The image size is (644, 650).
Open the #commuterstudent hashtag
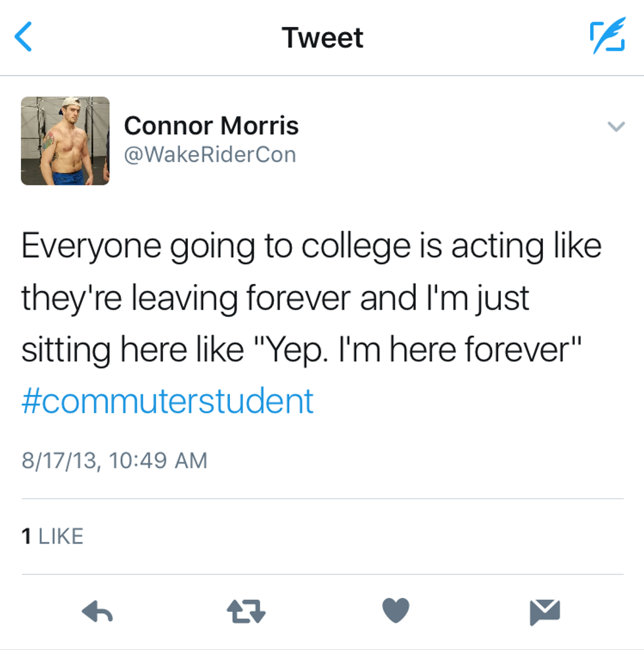click(x=168, y=400)
